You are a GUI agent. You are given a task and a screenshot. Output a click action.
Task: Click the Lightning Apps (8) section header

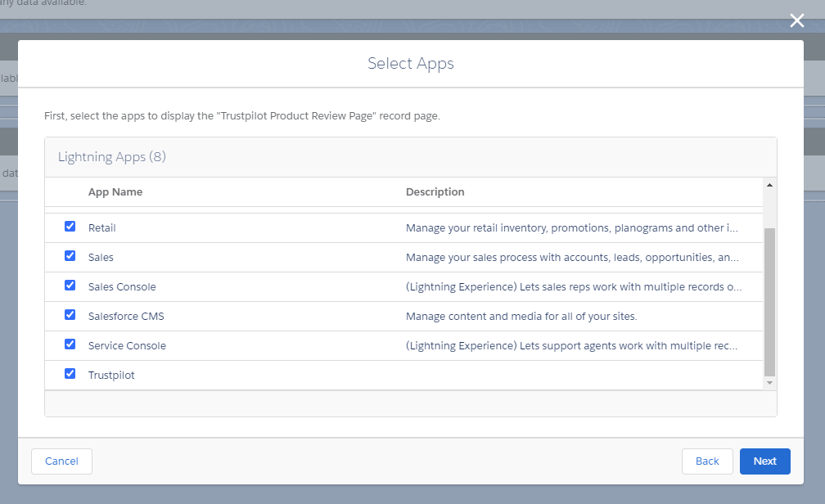[112, 156]
